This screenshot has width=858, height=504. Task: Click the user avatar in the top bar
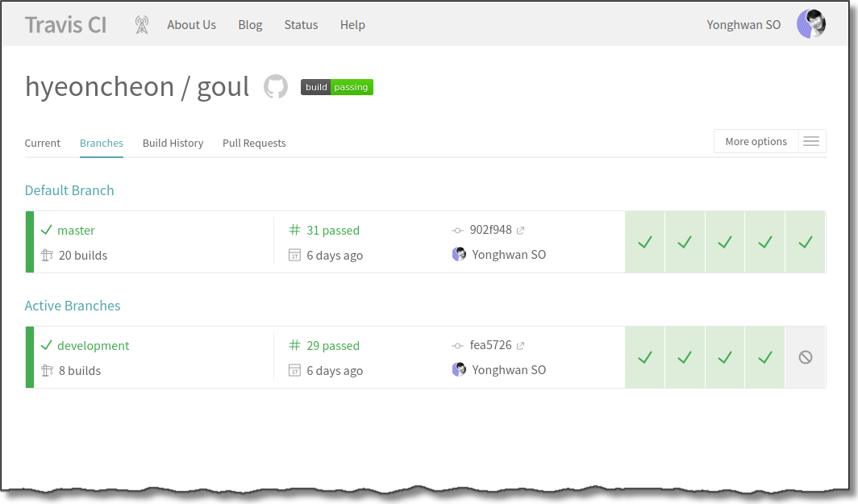click(810, 24)
